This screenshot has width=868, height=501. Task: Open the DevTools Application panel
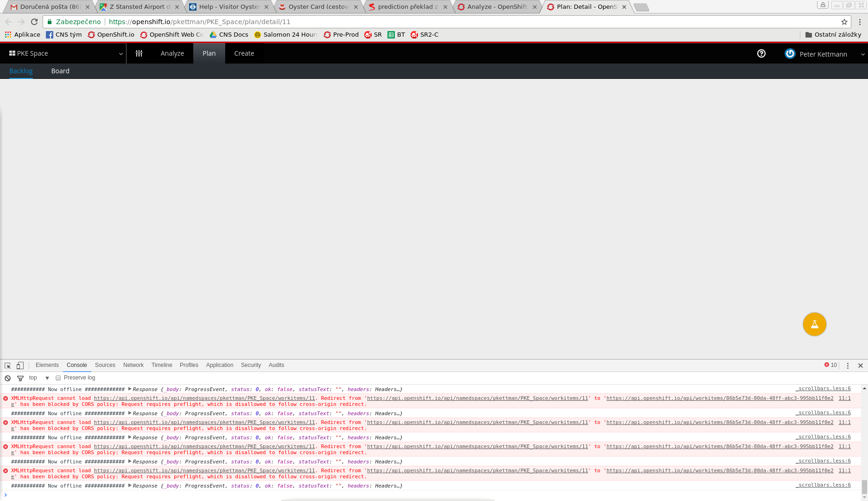(x=220, y=365)
